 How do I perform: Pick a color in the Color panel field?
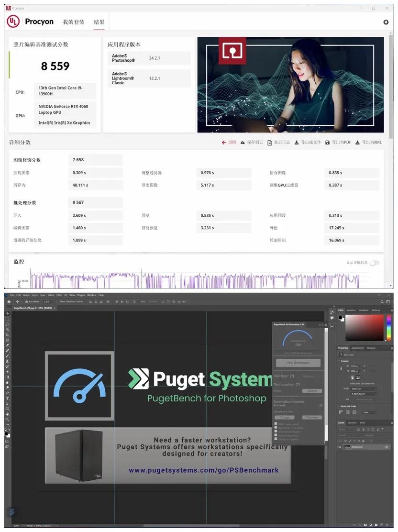point(365,328)
